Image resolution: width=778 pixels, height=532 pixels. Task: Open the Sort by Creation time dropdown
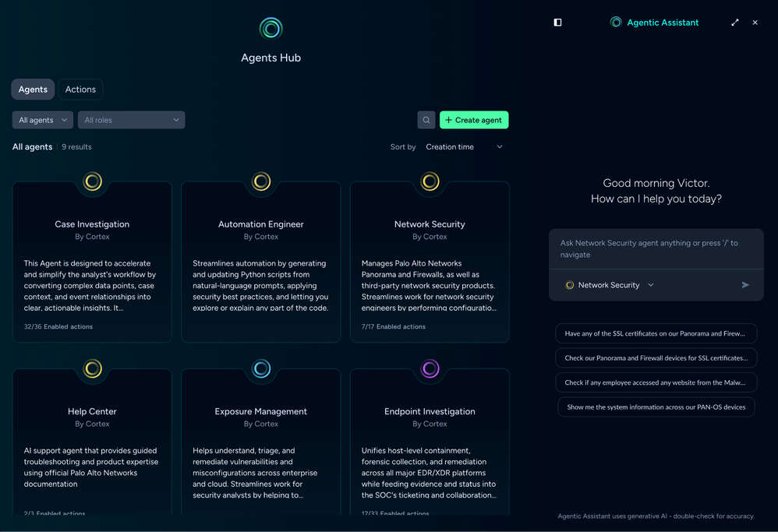(464, 146)
